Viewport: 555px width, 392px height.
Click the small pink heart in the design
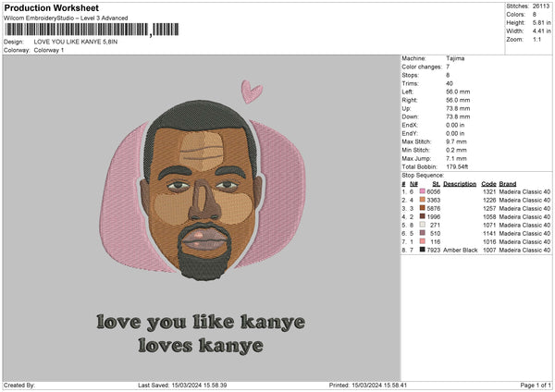click(x=252, y=92)
